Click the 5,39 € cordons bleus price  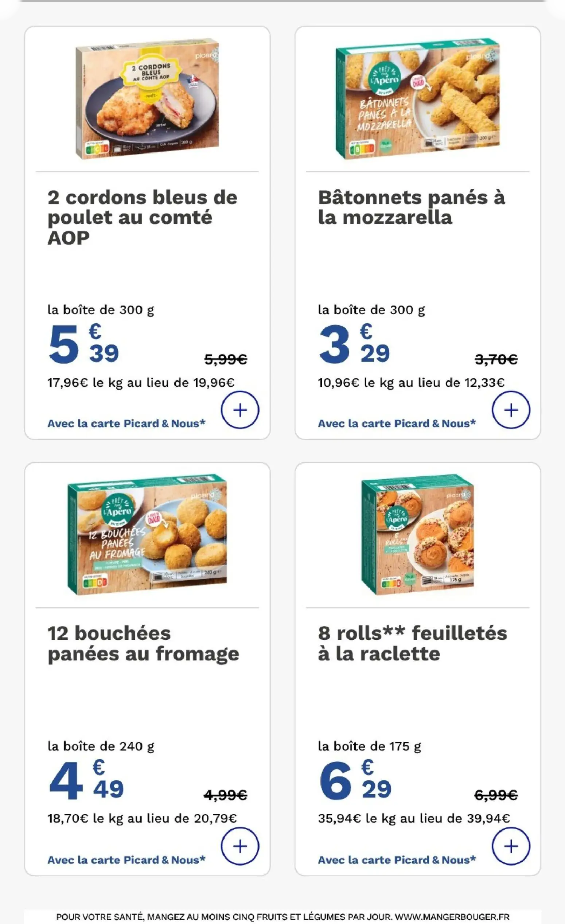coord(83,344)
